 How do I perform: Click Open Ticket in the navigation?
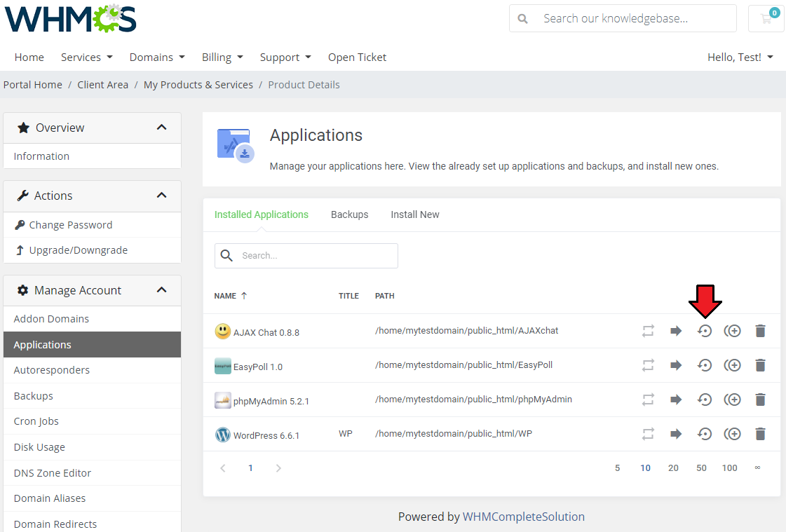click(358, 57)
